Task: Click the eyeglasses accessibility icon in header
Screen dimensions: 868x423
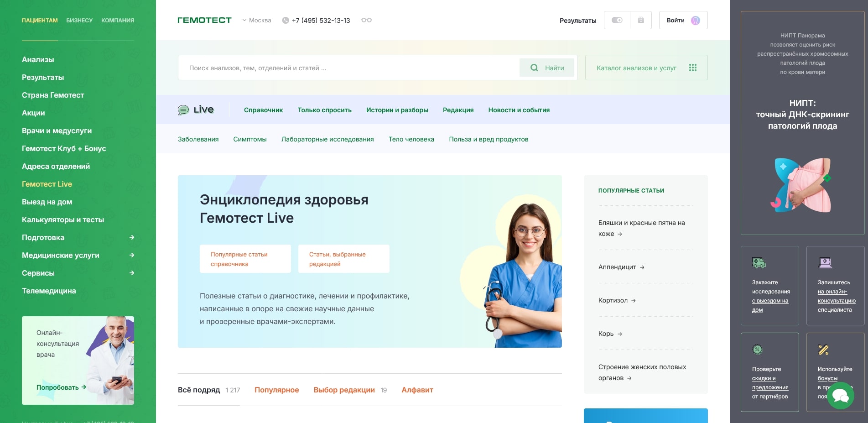Action: click(x=366, y=20)
